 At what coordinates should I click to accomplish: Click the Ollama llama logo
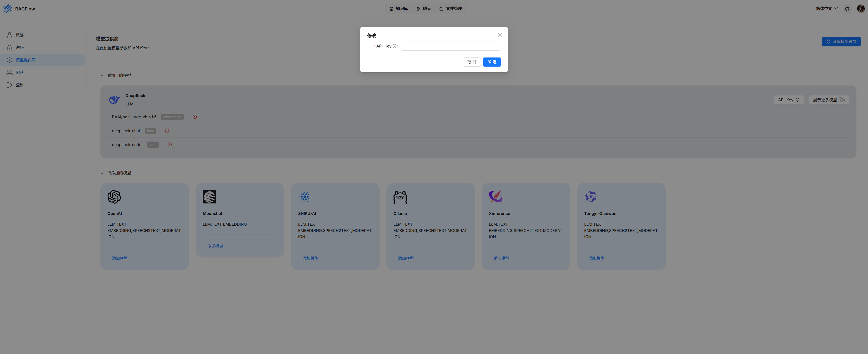click(400, 197)
